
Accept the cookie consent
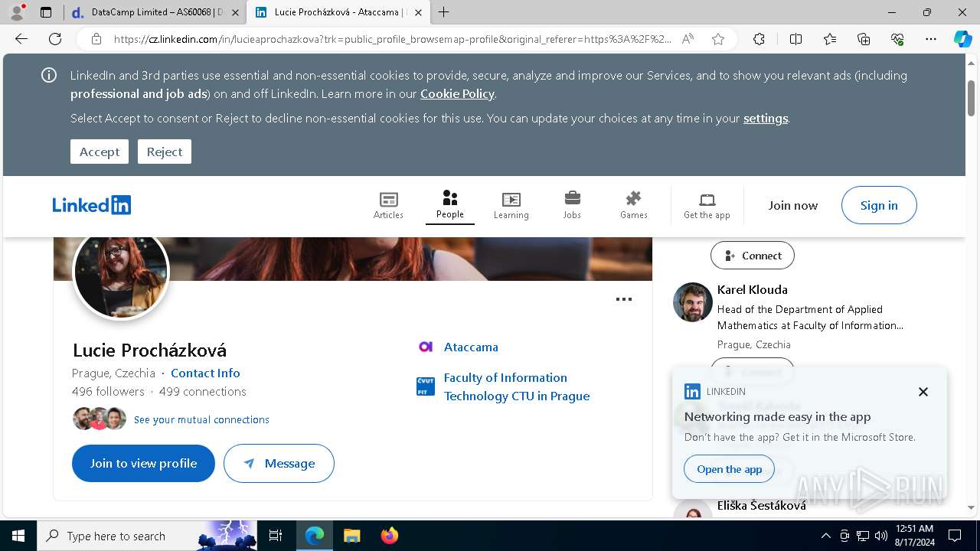click(x=100, y=152)
